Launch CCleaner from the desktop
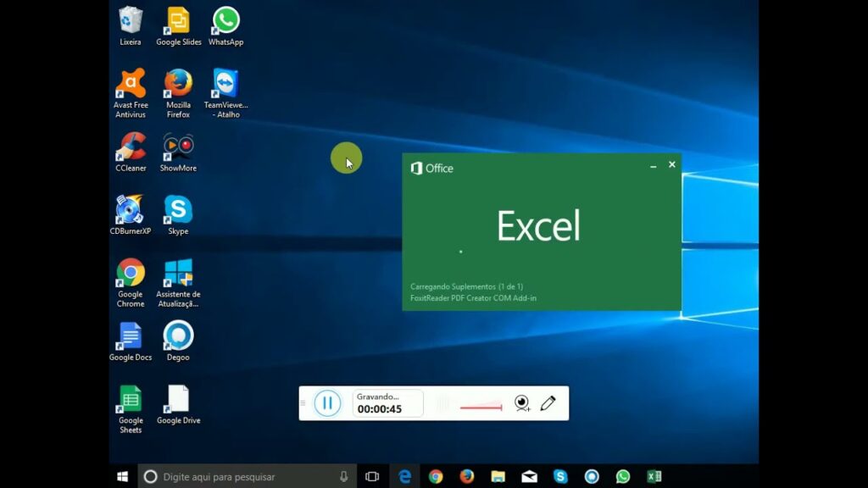 tap(131, 152)
